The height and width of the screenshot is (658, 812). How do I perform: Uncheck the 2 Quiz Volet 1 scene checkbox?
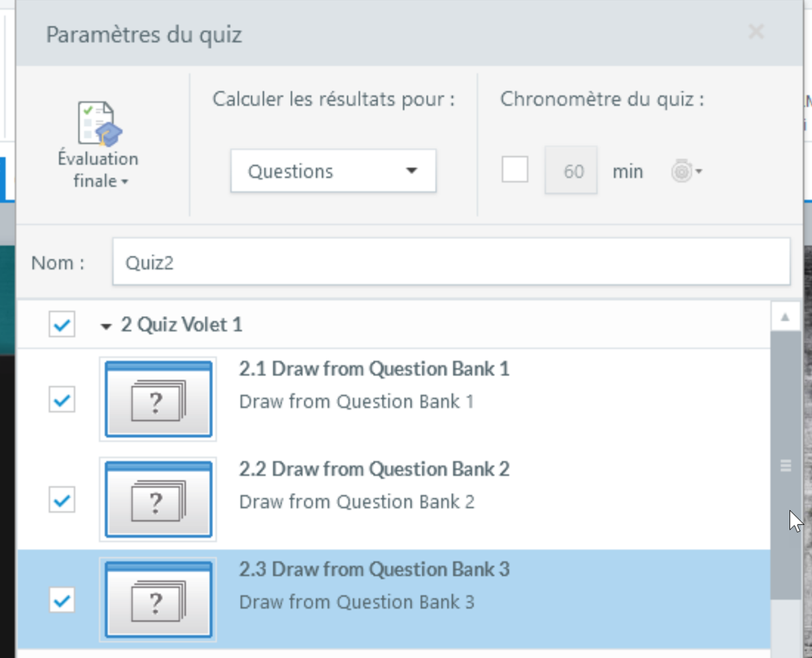(x=62, y=325)
